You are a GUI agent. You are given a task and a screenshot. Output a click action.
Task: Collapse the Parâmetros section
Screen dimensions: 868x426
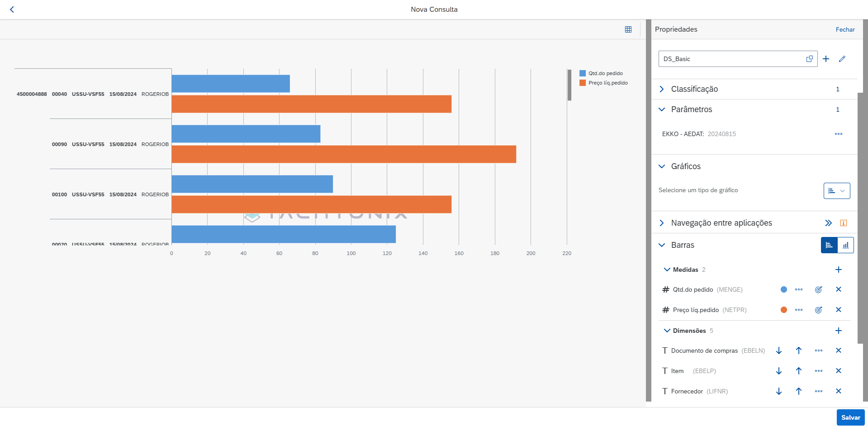662,109
